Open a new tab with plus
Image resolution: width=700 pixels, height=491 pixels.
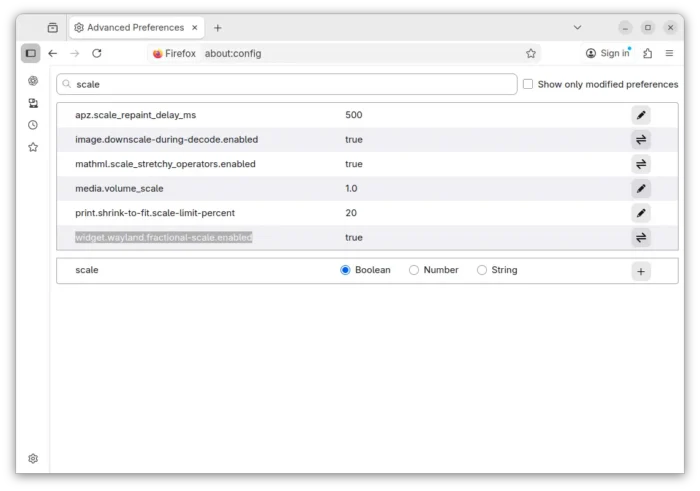(x=218, y=28)
